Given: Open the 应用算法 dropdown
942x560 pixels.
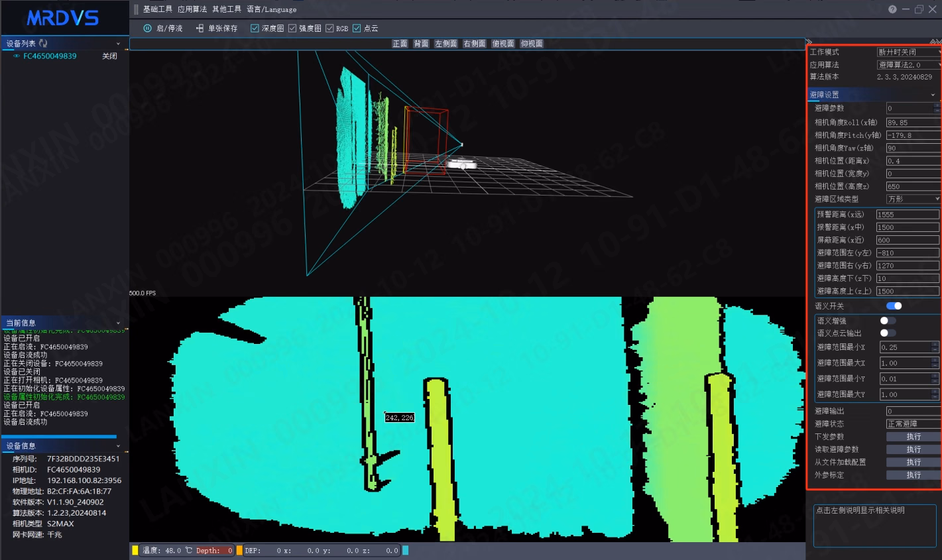Looking at the screenshot, I should (909, 65).
